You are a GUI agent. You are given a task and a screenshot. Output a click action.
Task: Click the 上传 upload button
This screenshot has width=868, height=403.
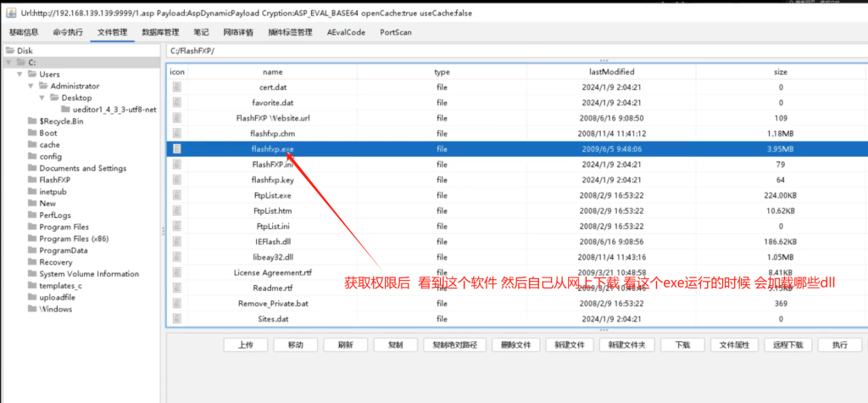(246, 344)
